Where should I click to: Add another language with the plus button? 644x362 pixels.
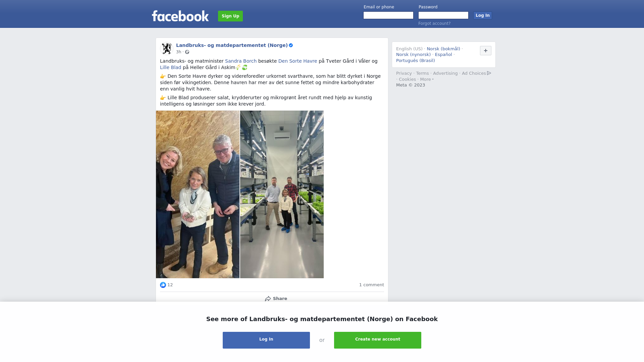point(486,51)
